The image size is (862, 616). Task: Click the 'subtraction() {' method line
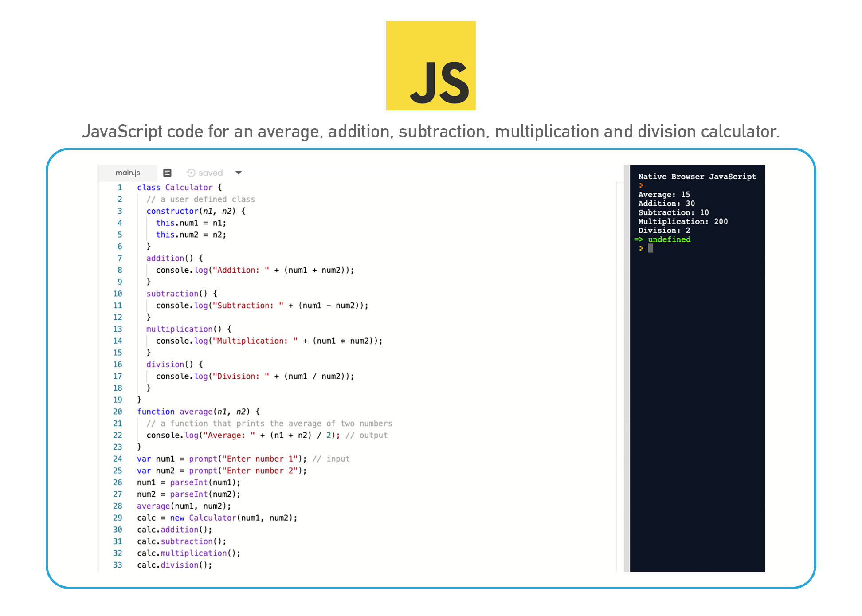coord(182,294)
